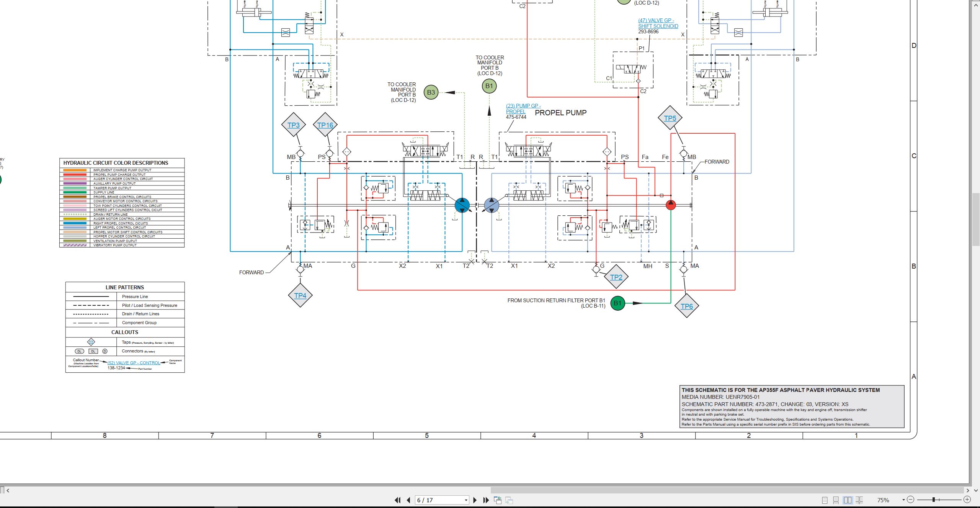Click the Right Propel Control Circuits blue swatch
The height and width of the screenshot is (508, 980).
click(75, 223)
